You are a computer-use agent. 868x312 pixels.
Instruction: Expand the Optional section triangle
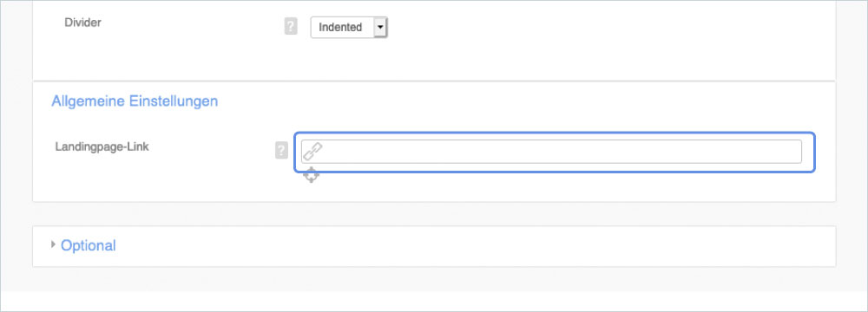pos(53,244)
